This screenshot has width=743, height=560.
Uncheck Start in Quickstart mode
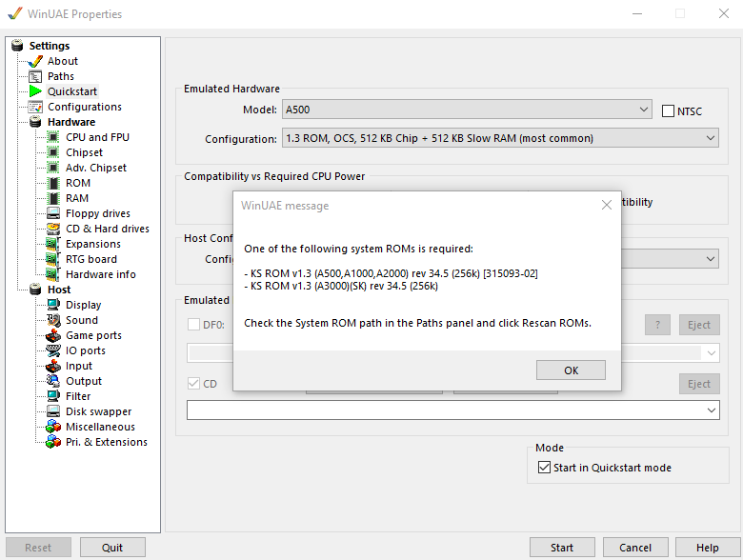point(544,468)
